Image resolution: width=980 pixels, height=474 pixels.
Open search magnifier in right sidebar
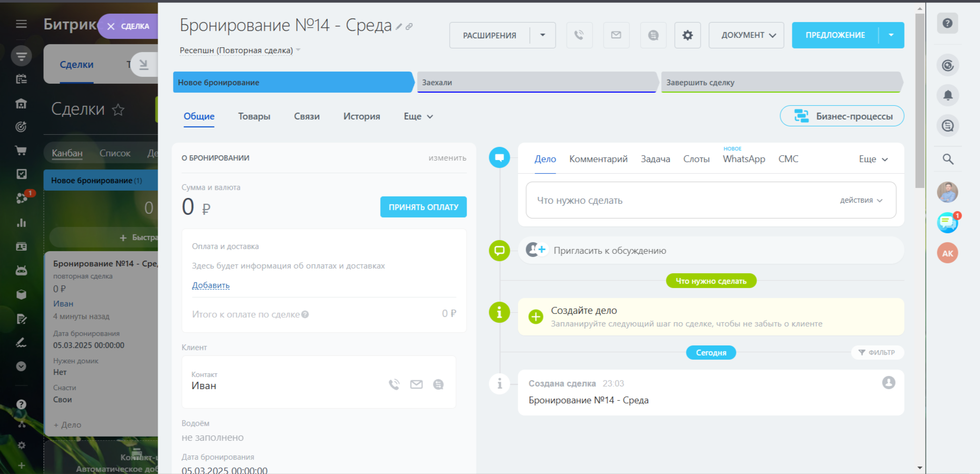coord(947,159)
